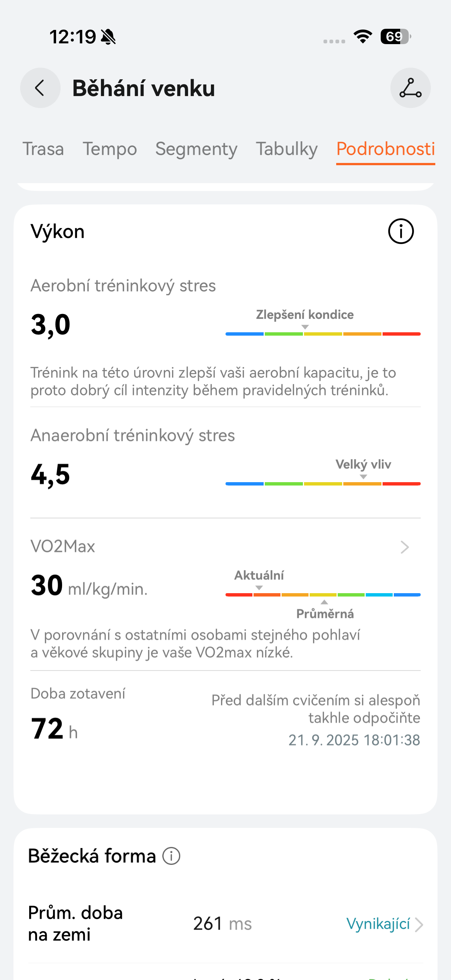Image resolution: width=451 pixels, height=980 pixels.
Task: Open the Výkon info icon
Action: coord(401,231)
